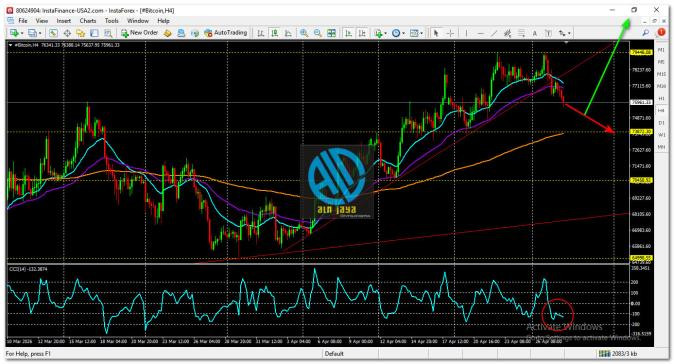Toggle the Terminal window icon
The image size is (674, 364).
[x=94, y=33]
